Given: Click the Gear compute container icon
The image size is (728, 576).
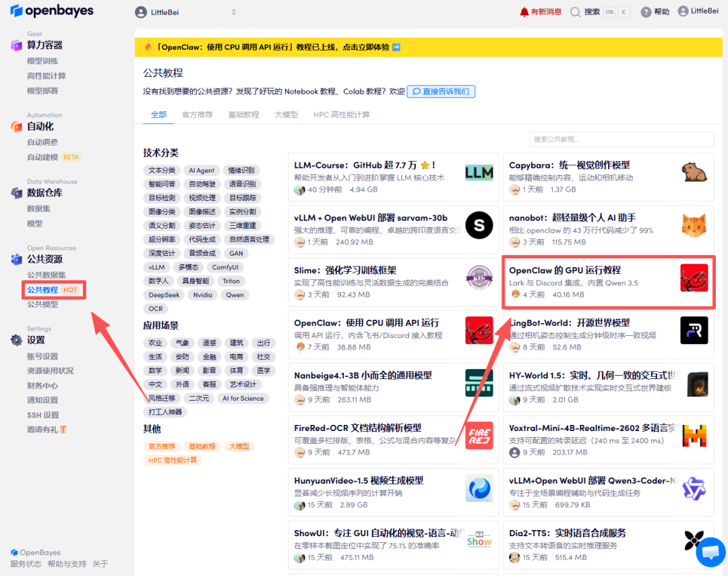Looking at the screenshot, I should pyautogui.click(x=16, y=45).
